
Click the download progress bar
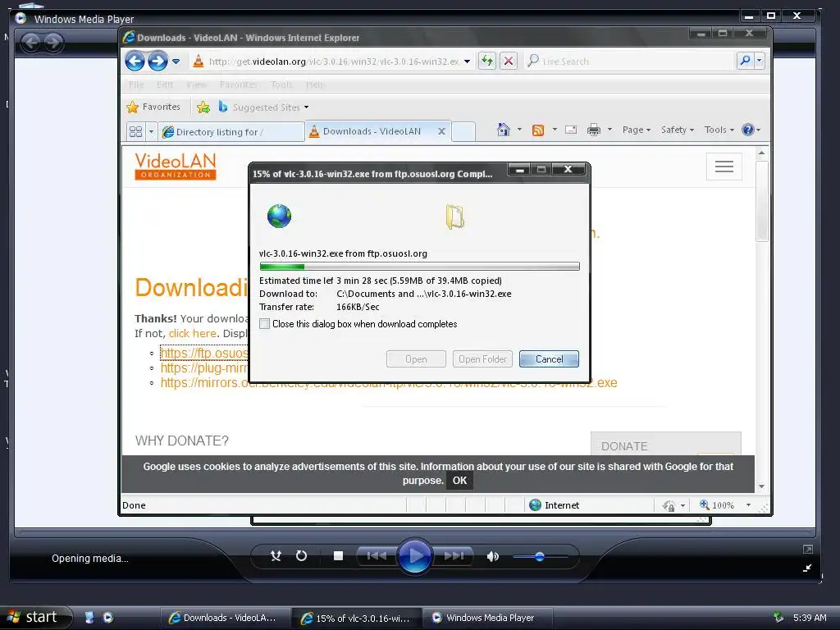click(419, 267)
